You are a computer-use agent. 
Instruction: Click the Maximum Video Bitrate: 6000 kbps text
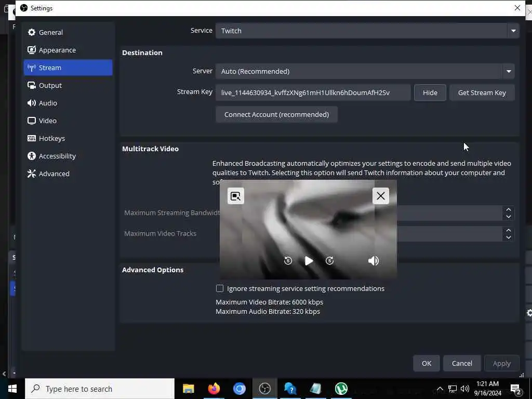pos(270,302)
